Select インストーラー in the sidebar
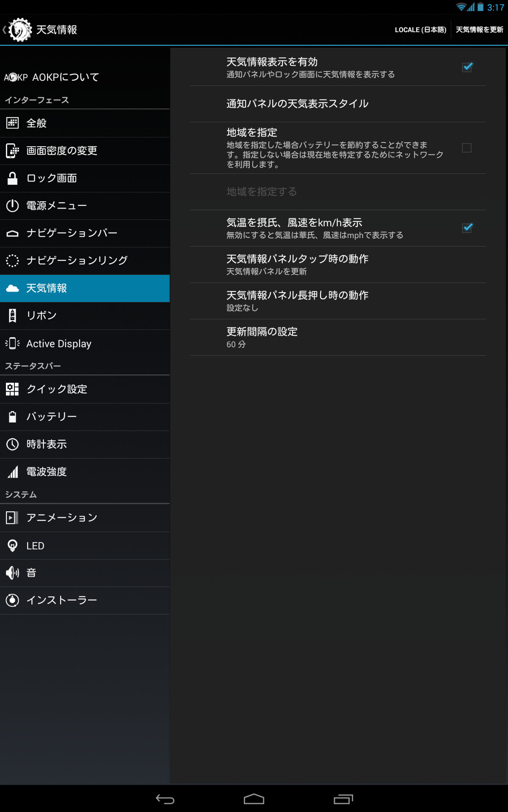The width and height of the screenshot is (508, 812). pyautogui.click(x=85, y=600)
